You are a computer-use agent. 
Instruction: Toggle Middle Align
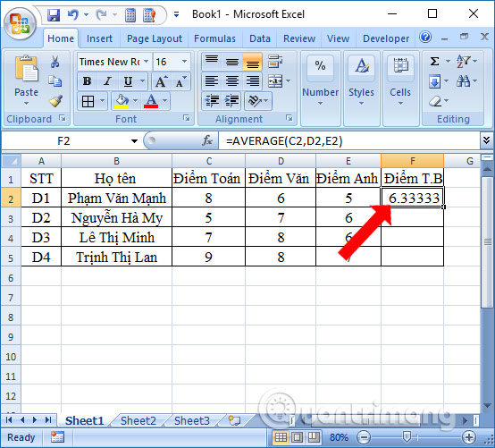(x=232, y=62)
